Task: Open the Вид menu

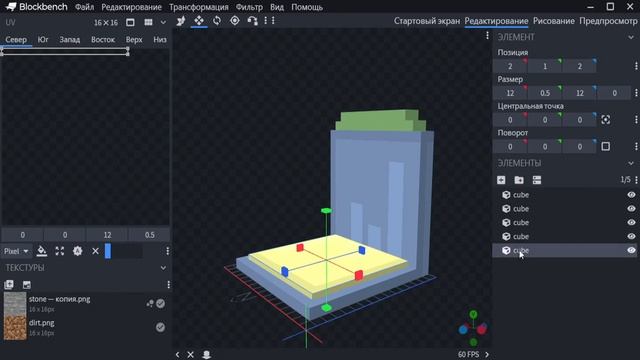Action: (x=277, y=7)
